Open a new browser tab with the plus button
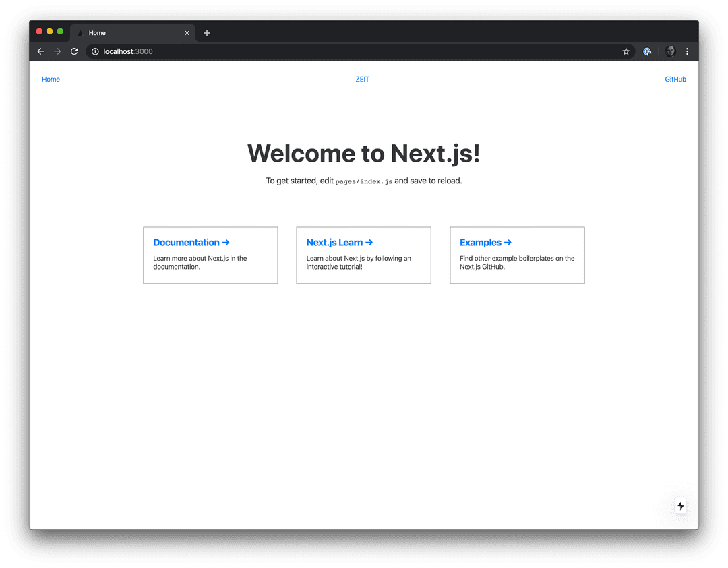 click(207, 32)
